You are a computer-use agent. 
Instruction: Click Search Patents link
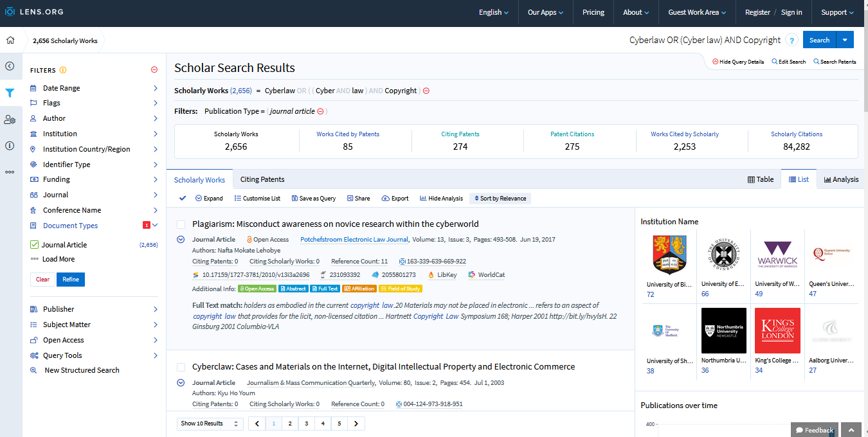[835, 62]
